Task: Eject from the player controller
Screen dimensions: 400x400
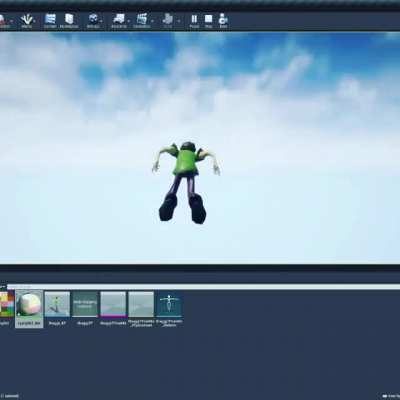Action: tap(223, 21)
